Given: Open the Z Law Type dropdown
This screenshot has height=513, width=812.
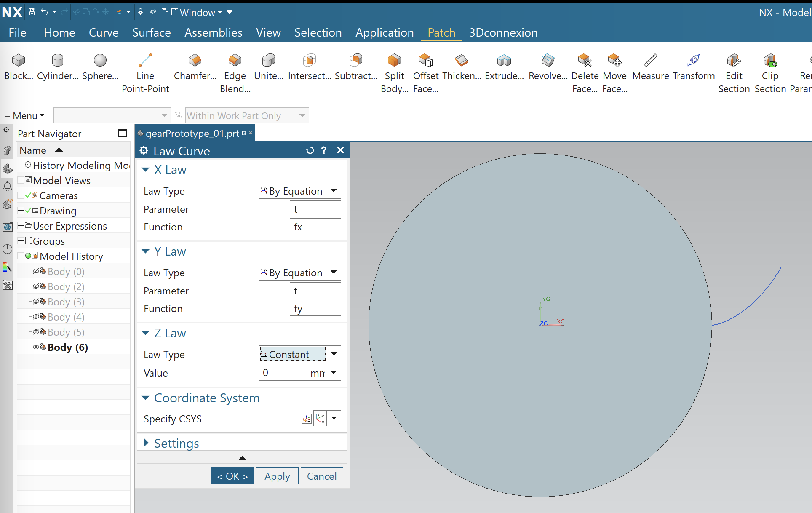Looking at the screenshot, I should (x=334, y=354).
